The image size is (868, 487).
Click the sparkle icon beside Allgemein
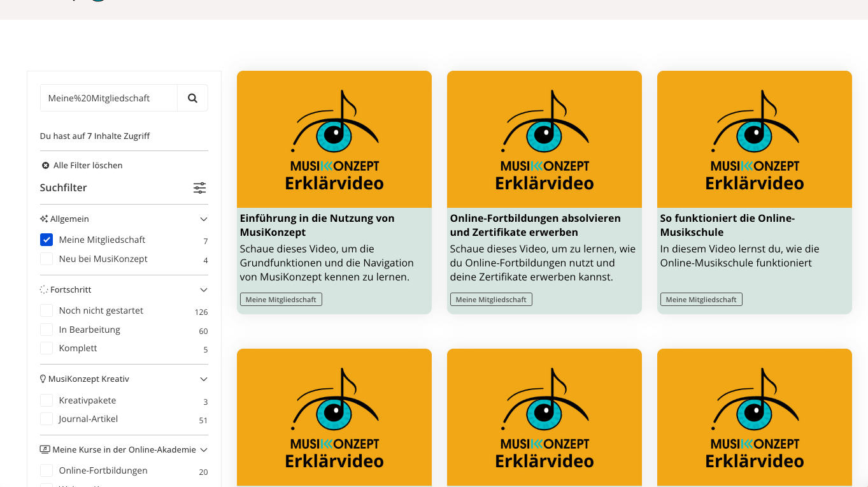(x=44, y=219)
